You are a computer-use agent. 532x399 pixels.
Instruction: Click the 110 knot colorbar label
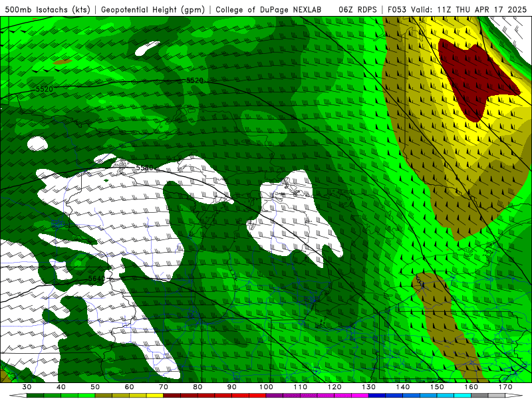tap(301, 387)
